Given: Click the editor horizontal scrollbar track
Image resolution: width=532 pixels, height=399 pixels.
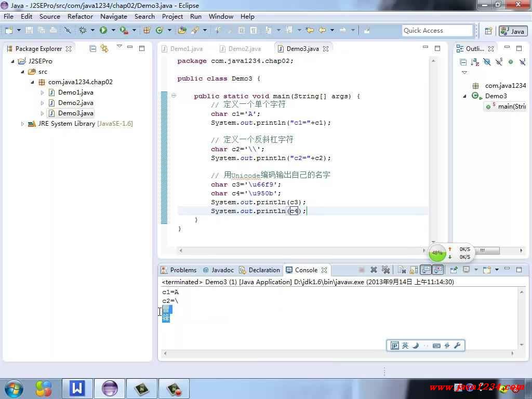Looking at the screenshot, I should (302, 250).
